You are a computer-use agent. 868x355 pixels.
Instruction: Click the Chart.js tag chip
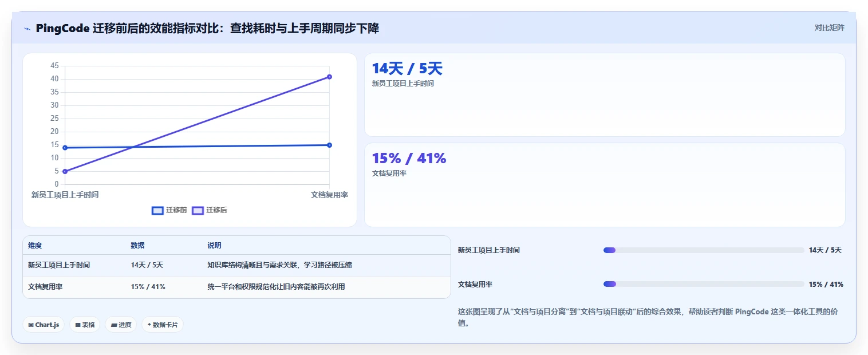coord(44,325)
